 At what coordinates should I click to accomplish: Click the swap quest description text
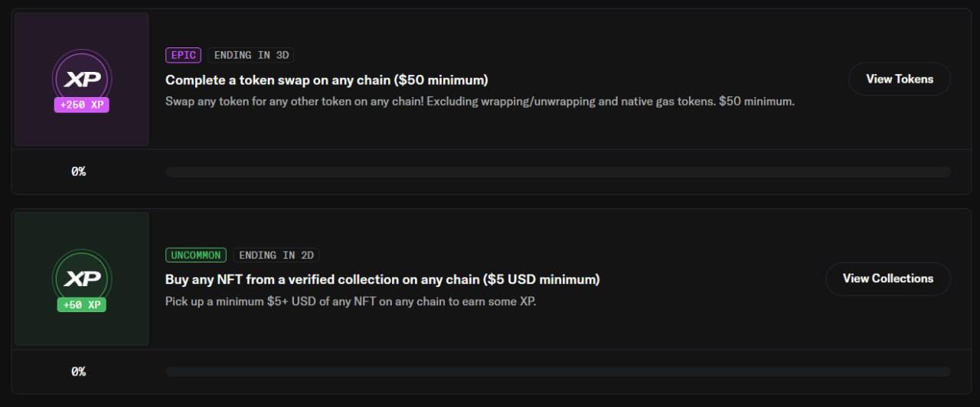pyautogui.click(x=480, y=101)
